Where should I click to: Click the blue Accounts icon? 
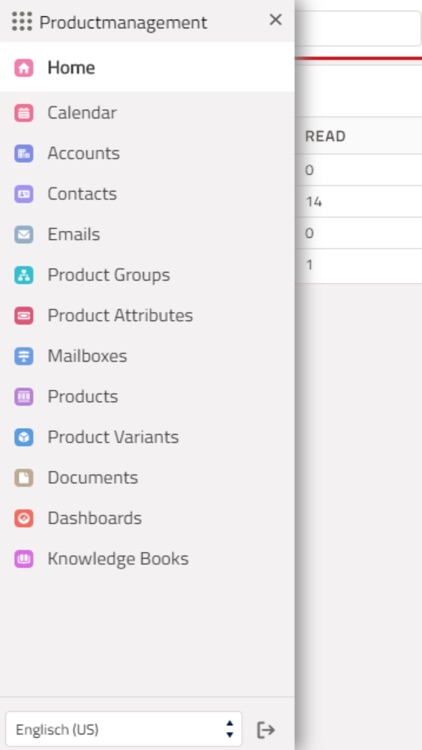[x=24, y=154]
